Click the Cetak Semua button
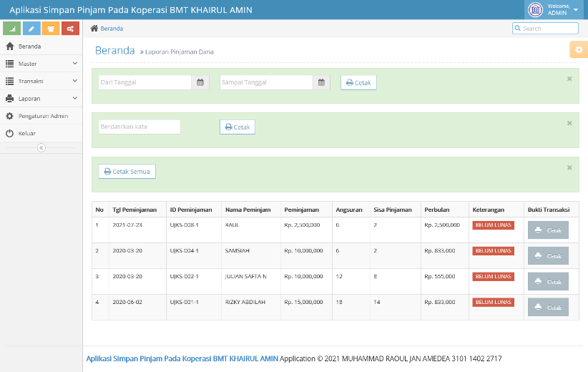This screenshot has width=588, height=372. [x=127, y=172]
